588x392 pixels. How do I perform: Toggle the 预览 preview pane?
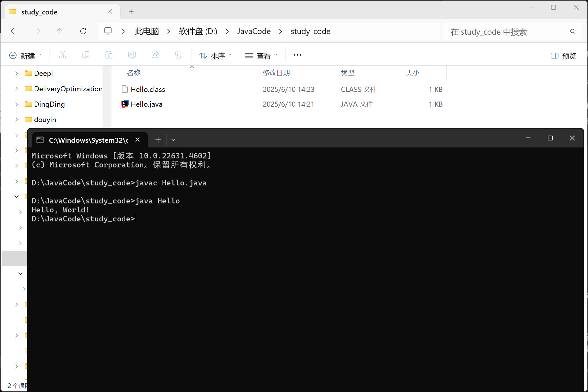(564, 56)
